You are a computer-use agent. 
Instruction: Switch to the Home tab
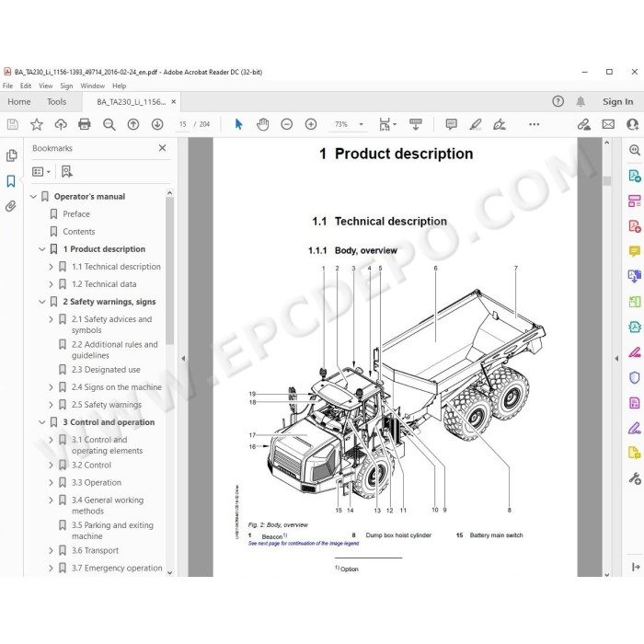(x=19, y=101)
